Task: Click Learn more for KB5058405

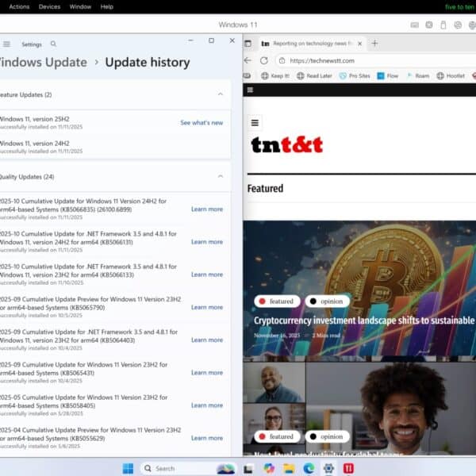Action: pyautogui.click(x=207, y=405)
